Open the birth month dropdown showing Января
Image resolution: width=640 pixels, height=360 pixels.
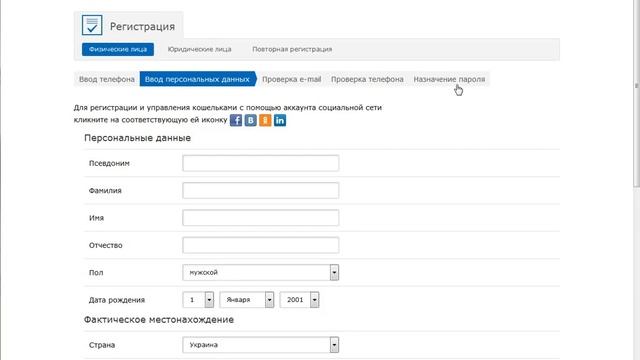pyautogui.click(x=247, y=300)
